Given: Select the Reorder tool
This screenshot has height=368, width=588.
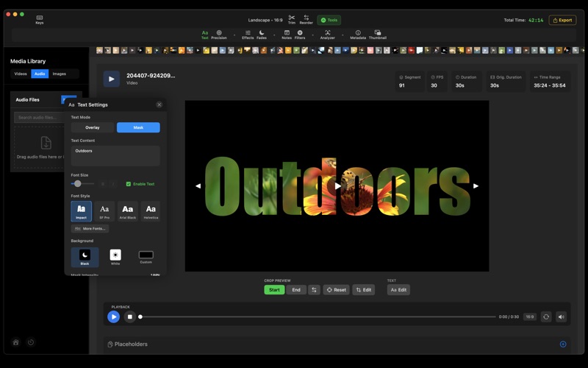Looking at the screenshot, I should pyautogui.click(x=306, y=20).
